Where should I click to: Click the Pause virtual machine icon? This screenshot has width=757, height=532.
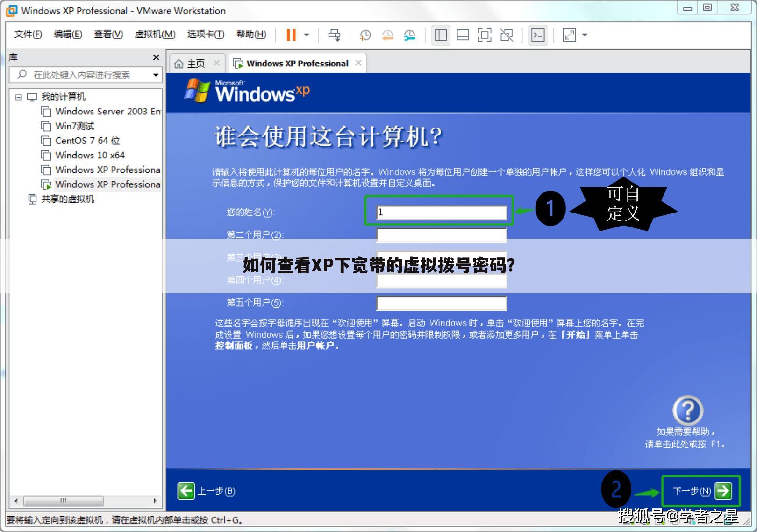291,35
